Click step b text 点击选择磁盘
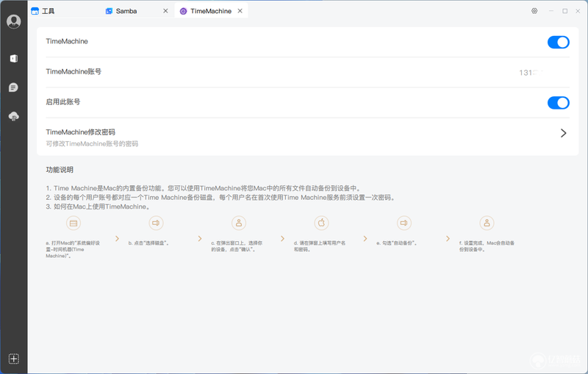588x374 pixels. [x=149, y=243]
